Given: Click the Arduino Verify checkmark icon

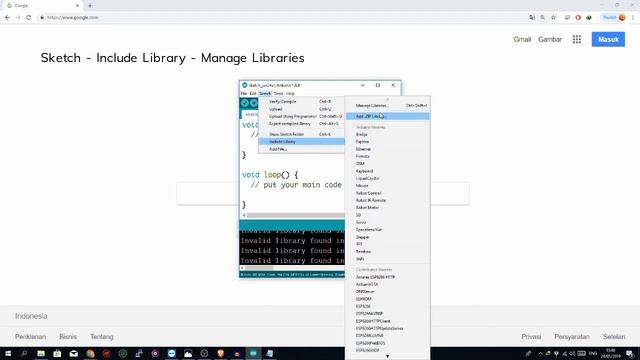Looking at the screenshot, I should (245, 103).
